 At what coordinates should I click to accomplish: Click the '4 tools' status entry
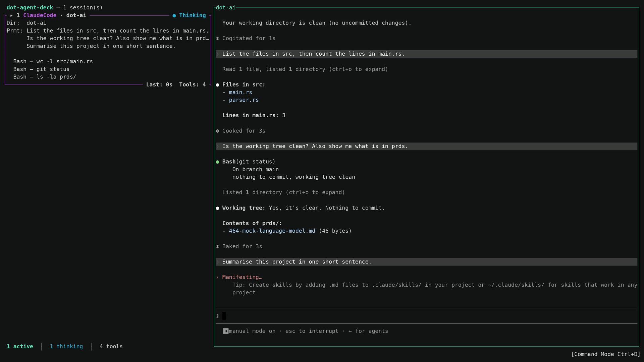click(111, 347)
